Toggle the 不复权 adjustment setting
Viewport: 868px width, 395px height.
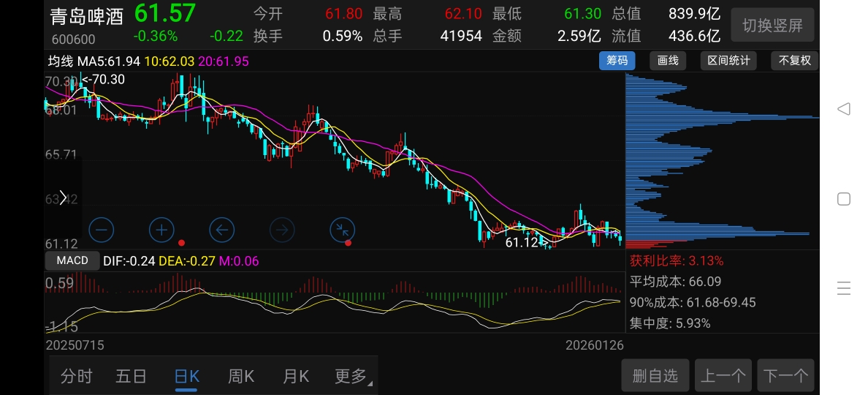pyautogui.click(x=794, y=61)
